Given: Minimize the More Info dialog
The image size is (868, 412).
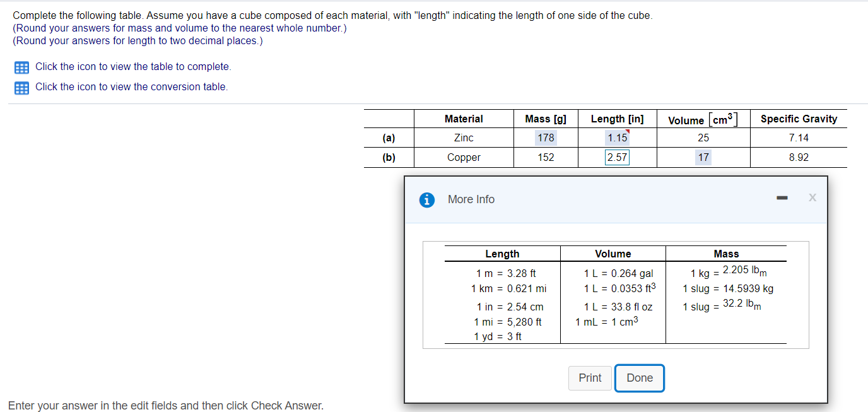Looking at the screenshot, I should (x=782, y=199).
